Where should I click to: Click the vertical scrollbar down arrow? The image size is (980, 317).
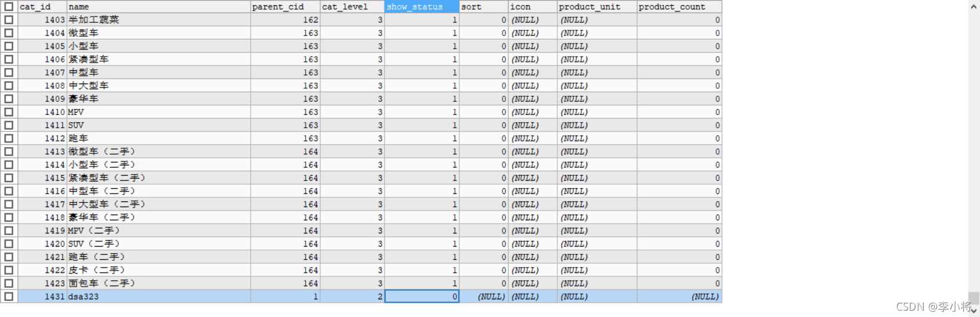(x=974, y=311)
